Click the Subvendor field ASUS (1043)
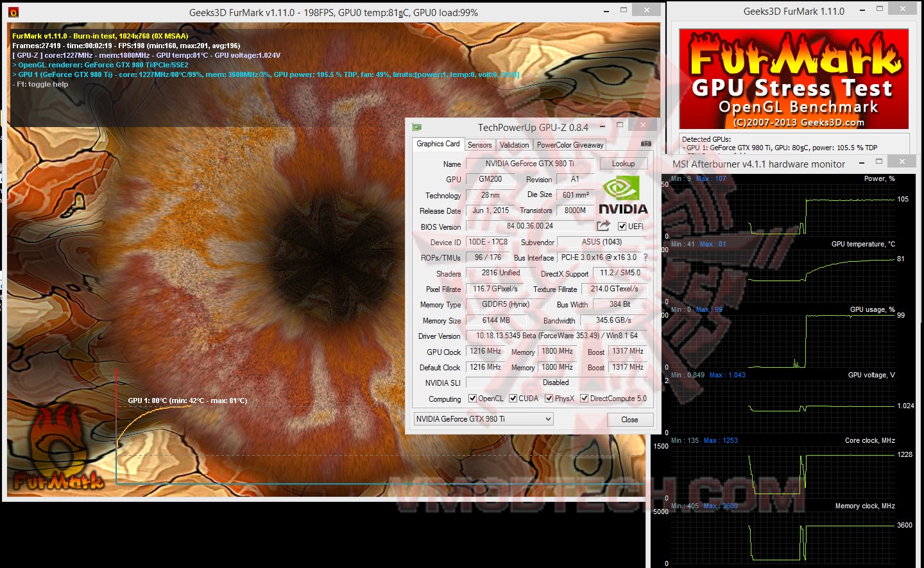924x568 pixels. tap(603, 242)
